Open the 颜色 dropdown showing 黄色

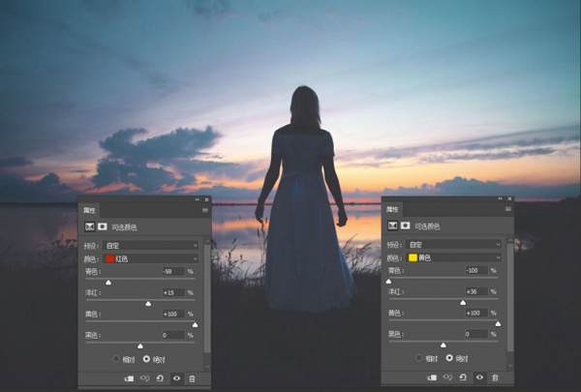(454, 257)
